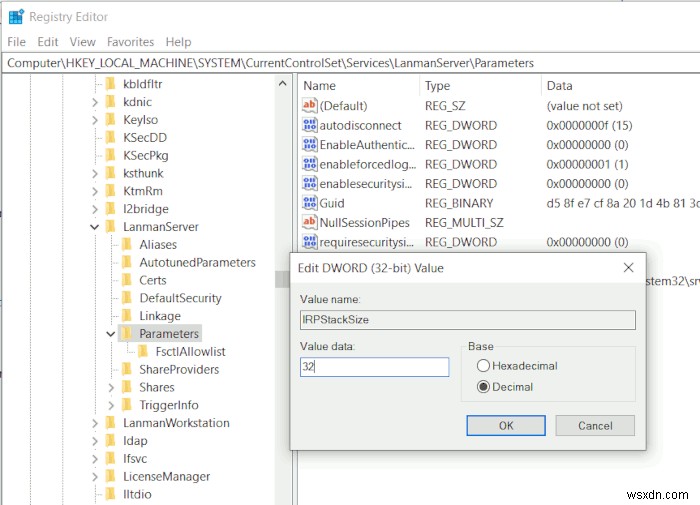Click the 0x0000000f (15) data cell

coord(589,125)
